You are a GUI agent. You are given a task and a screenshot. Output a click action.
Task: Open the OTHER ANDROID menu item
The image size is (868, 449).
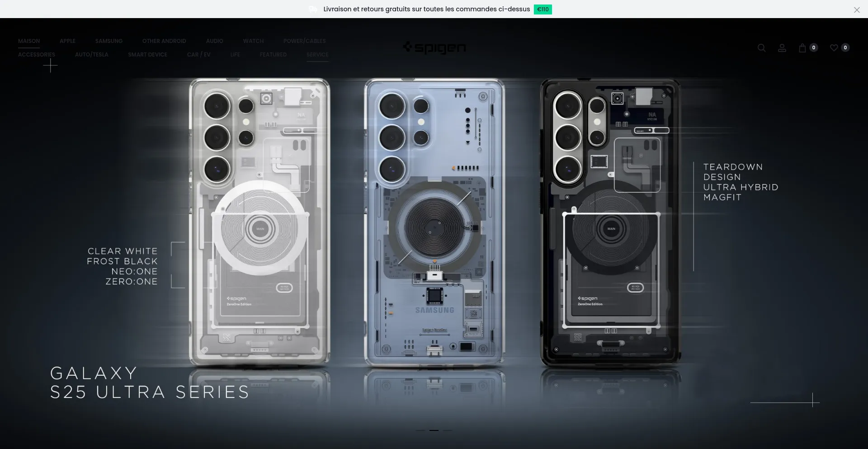click(164, 41)
